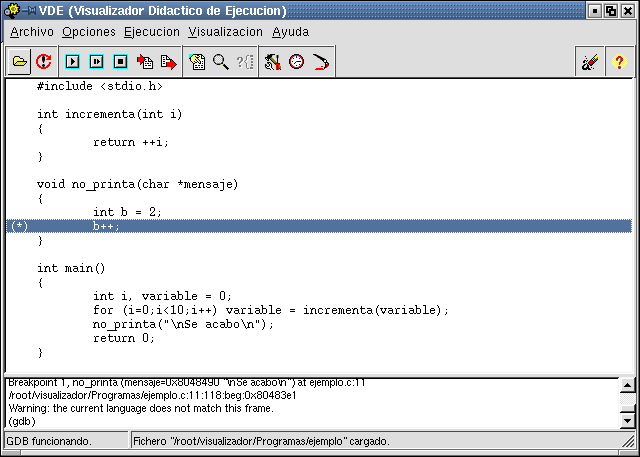Click the step execution button

pyautogui.click(x=96, y=62)
